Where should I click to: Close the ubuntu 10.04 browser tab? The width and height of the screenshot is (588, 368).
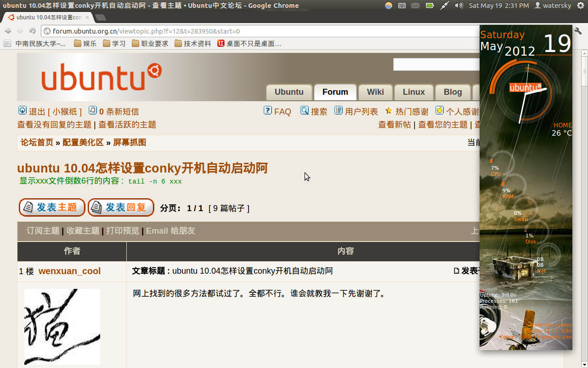point(87,17)
